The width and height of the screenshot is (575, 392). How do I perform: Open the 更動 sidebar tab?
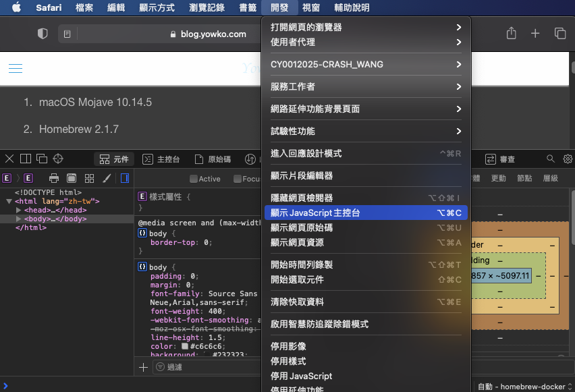[499, 178]
